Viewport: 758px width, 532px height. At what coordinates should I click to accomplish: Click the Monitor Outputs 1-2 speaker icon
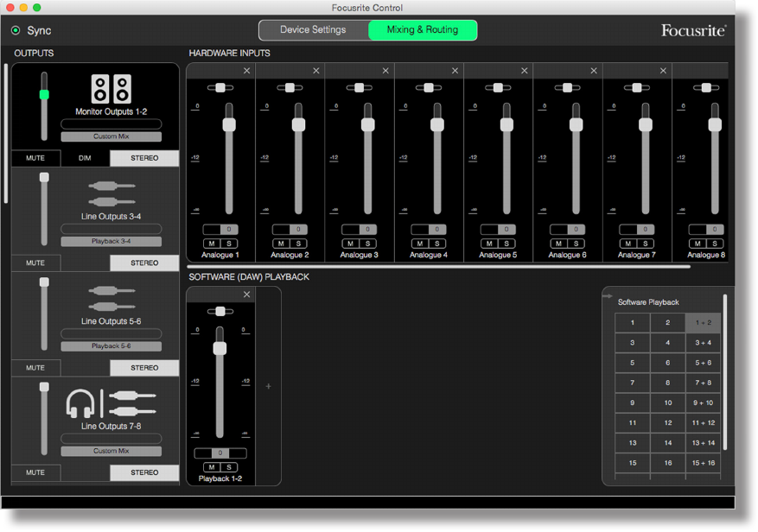[111, 89]
